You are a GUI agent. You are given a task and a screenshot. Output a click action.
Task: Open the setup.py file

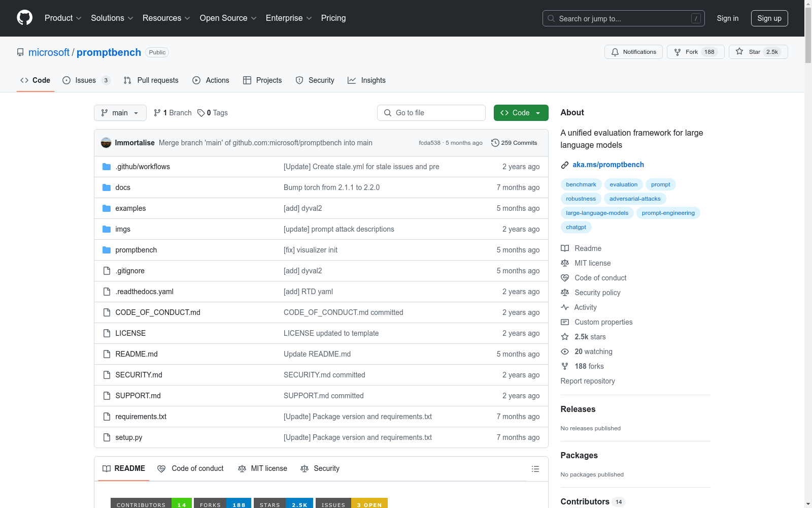pyautogui.click(x=128, y=437)
